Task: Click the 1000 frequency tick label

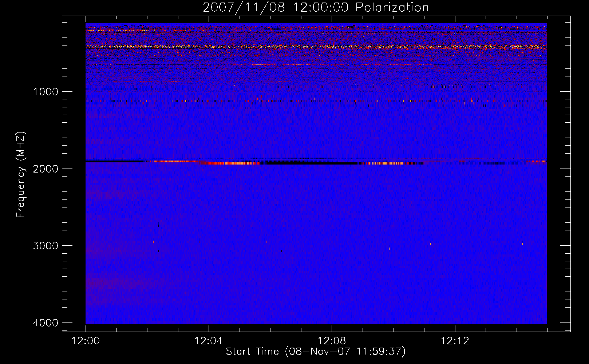Action: [x=46, y=91]
